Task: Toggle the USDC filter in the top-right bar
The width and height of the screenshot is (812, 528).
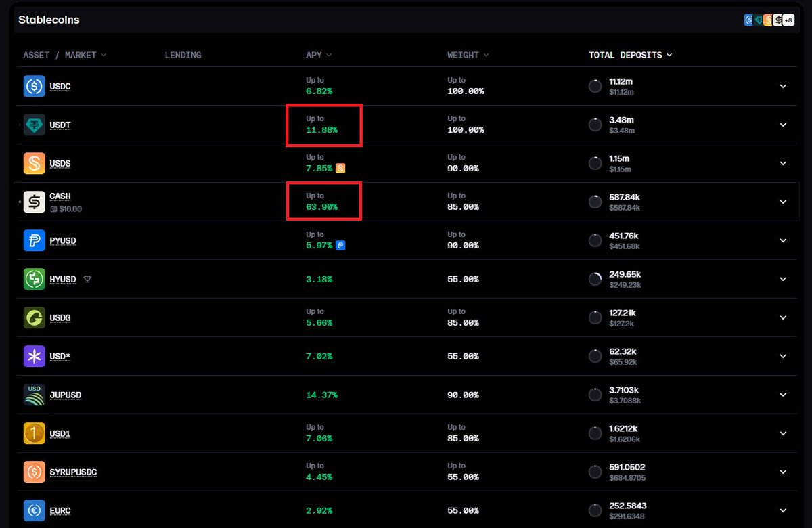Action: click(x=748, y=20)
